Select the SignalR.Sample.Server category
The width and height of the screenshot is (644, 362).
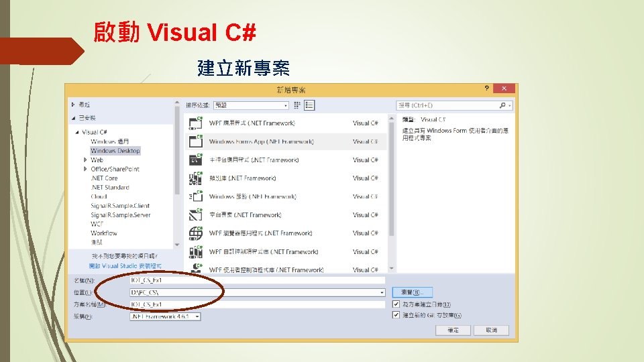coord(120,215)
